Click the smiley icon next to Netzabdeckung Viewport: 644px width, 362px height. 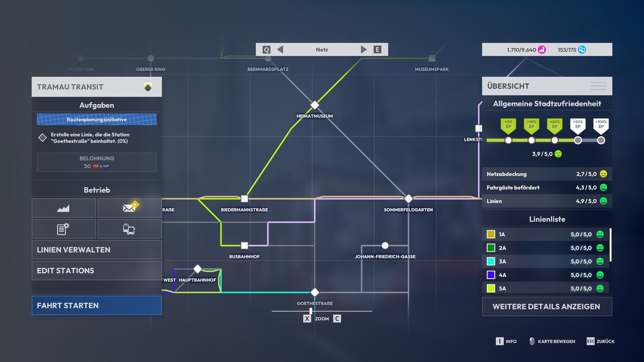603,174
